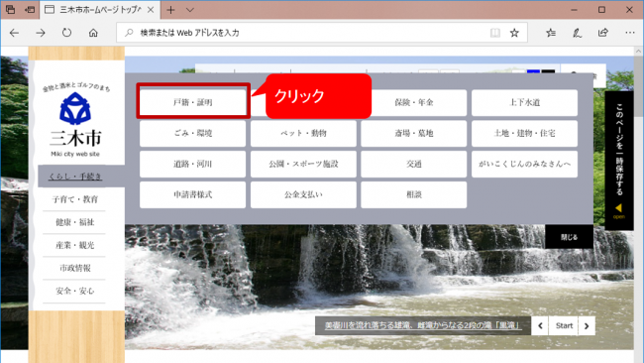Open web notes pen icon
The width and height of the screenshot is (644, 363).
point(577,33)
